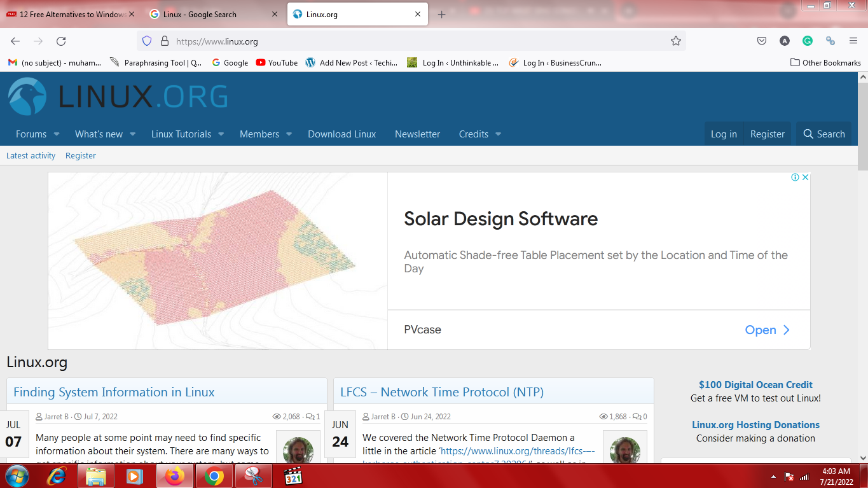The image size is (868, 488).
Task: Open Chrome from the taskbar
Action: coord(214,476)
